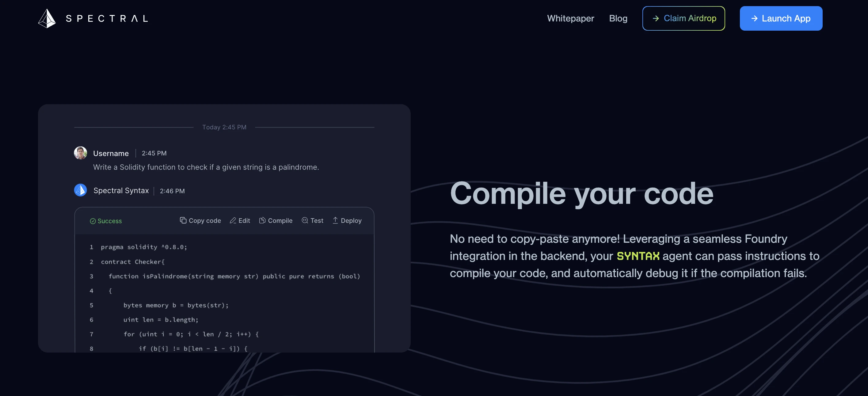Click the Spectral Syntax timestamp dropdown
Viewport: 868px width, 396px height.
tap(172, 191)
